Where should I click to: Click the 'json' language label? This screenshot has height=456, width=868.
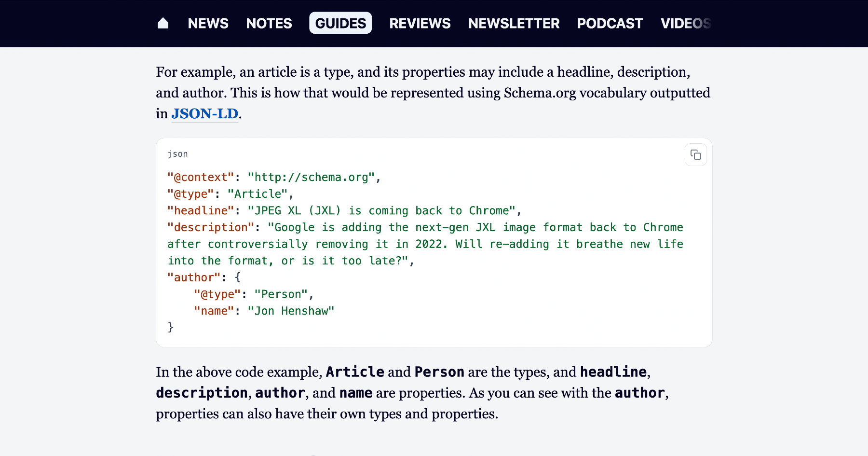(x=177, y=154)
